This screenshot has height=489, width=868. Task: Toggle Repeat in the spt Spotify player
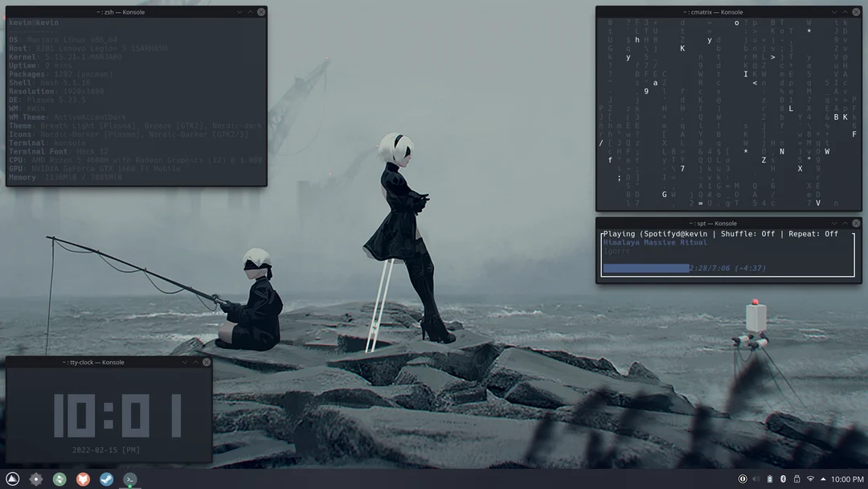pos(821,233)
